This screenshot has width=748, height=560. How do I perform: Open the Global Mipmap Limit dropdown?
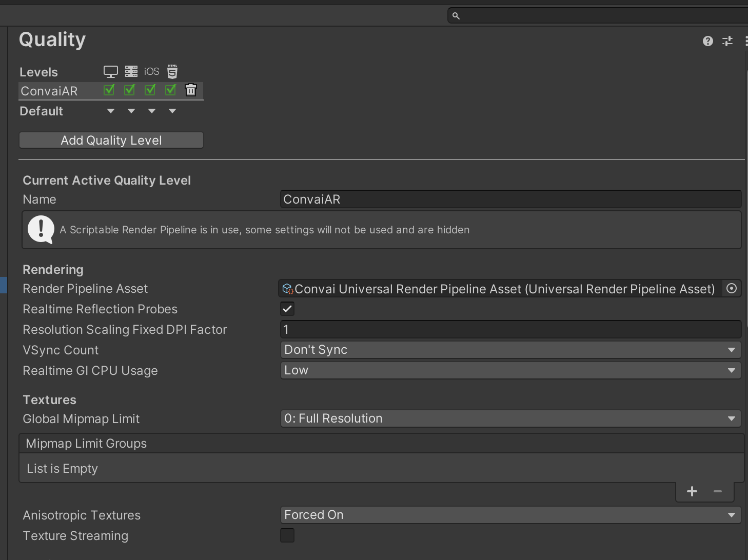point(510,418)
